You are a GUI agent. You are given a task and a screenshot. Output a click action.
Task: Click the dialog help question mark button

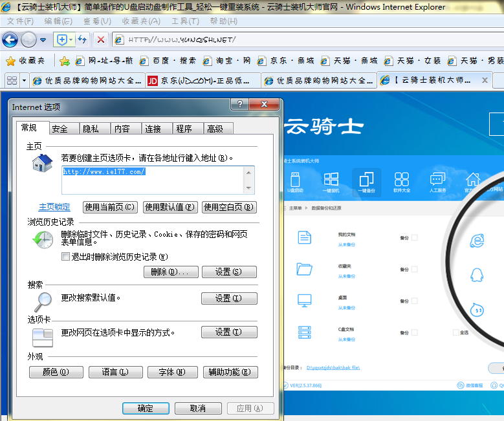(240, 104)
